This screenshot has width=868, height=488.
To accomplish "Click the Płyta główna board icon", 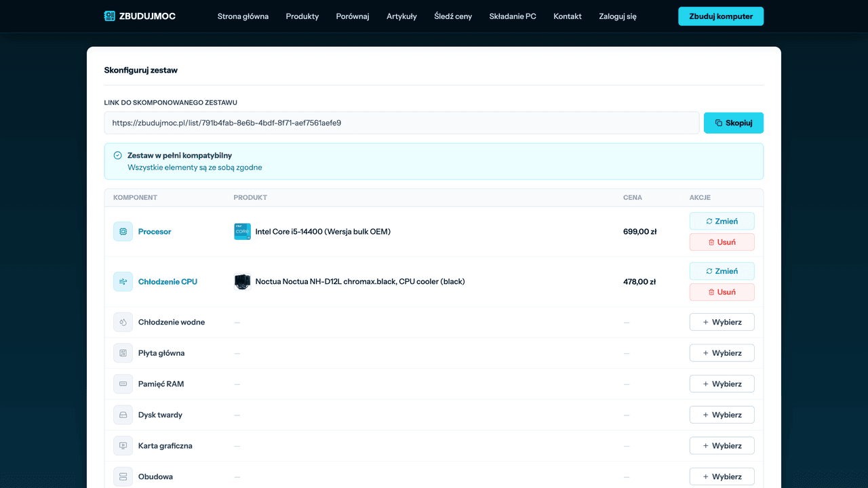I will click(123, 353).
